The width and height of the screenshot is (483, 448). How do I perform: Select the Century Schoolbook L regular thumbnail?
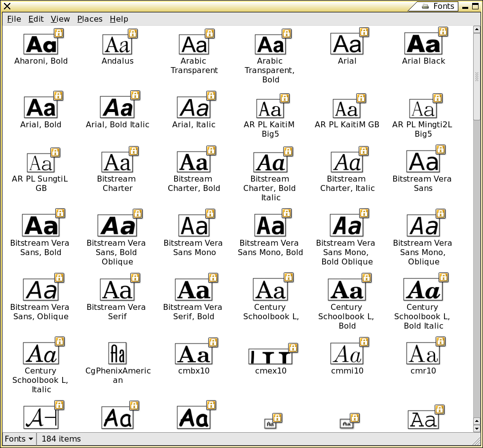[270, 289]
